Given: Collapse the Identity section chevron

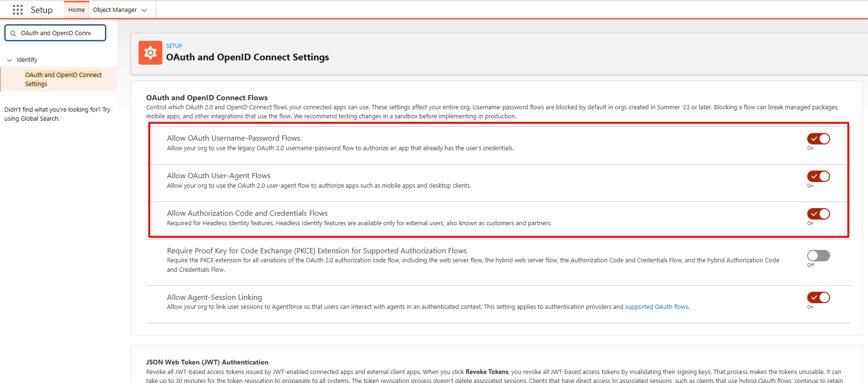Looking at the screenshot, I should [x=9, y=60].
